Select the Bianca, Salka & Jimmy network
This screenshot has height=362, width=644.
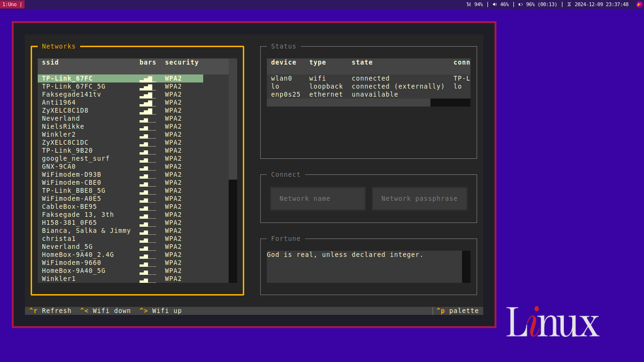tap(120, 230)
